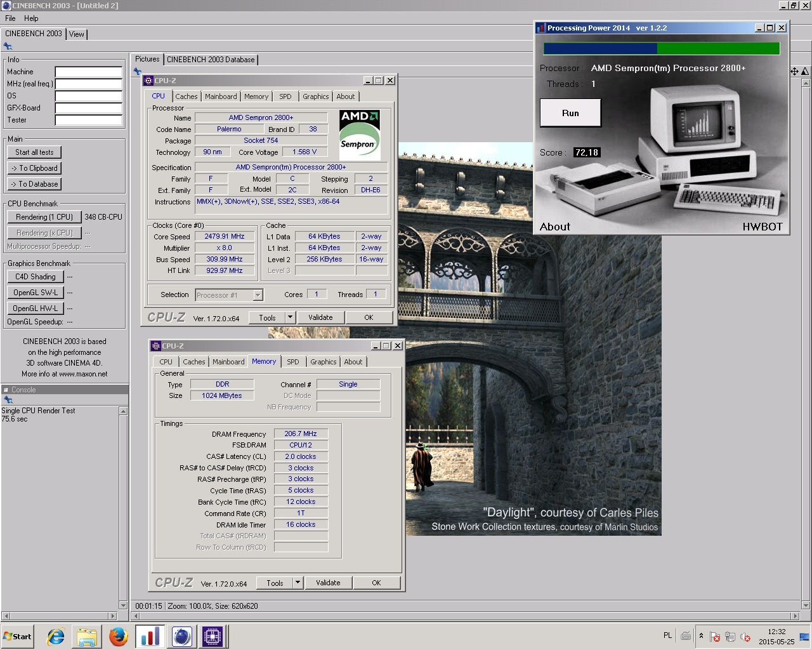The height and width of the screenshot is (650, 812).
Task: Click the Processing Power progress bar
Action: pyautogui.click(x=662, y=49)
